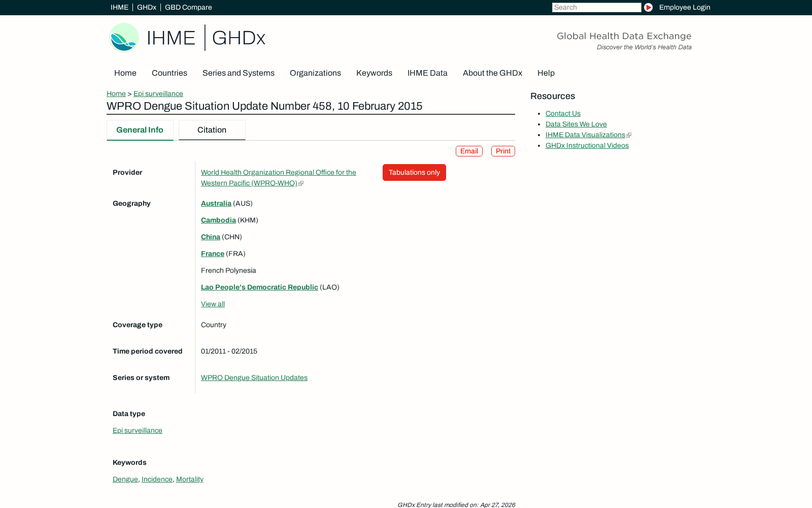Click the red search submit arrow
The width and height of the screenshot is (812, 508).
coord(648,7)
